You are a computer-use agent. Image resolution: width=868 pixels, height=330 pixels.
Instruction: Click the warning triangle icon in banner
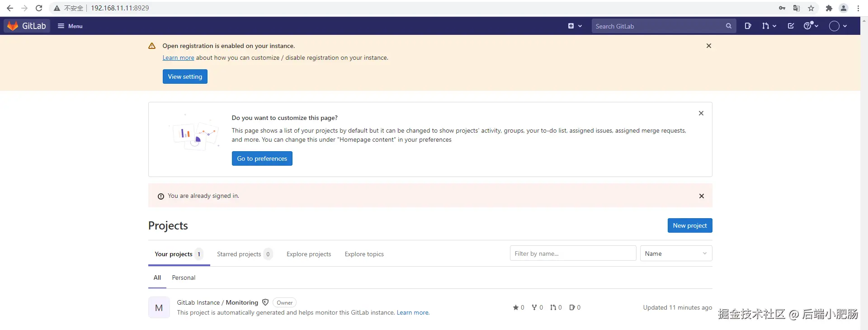coord(152,46)
